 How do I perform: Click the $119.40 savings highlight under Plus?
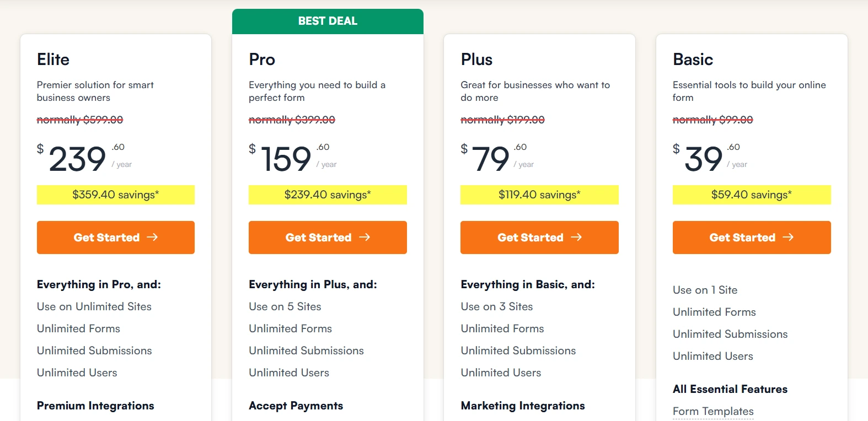[539, 195]
